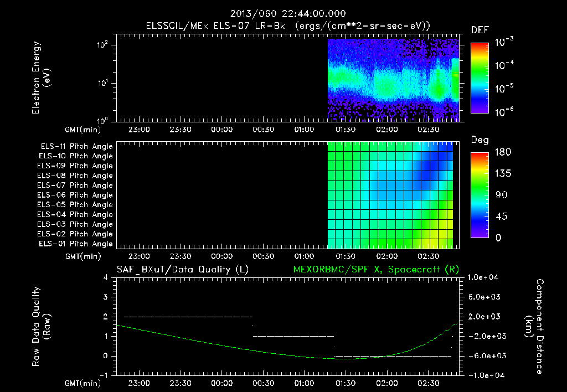Click the '6.0e+03' right axis value
567x392 pixels.
click(x=484, y=297)
